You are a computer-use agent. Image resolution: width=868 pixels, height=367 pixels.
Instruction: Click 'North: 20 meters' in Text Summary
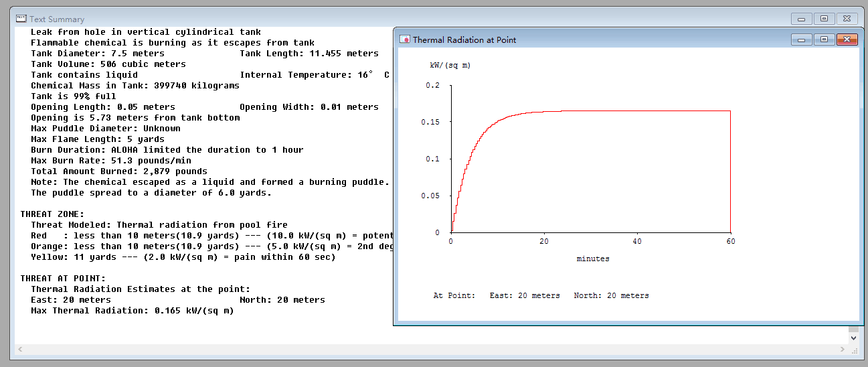click(282, 300)
